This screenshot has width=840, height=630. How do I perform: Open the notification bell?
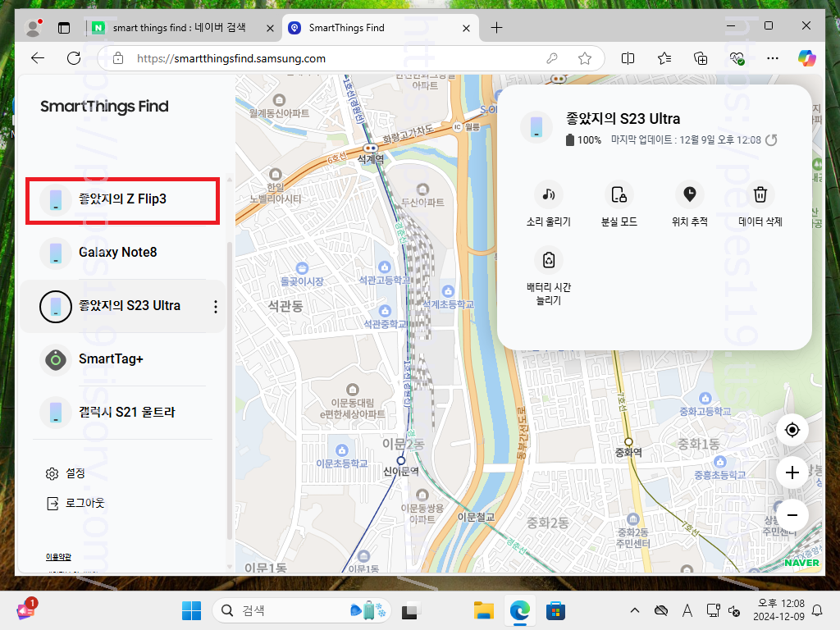pyautogui.click(x=818, y=610)
